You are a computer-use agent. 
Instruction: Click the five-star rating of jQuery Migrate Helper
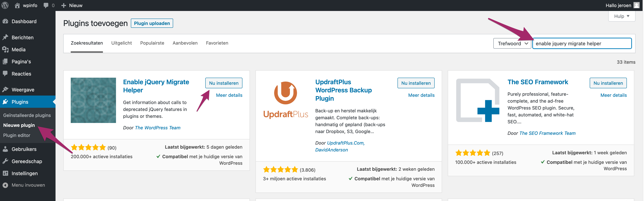pyautogui.click(x=88, y=148)
